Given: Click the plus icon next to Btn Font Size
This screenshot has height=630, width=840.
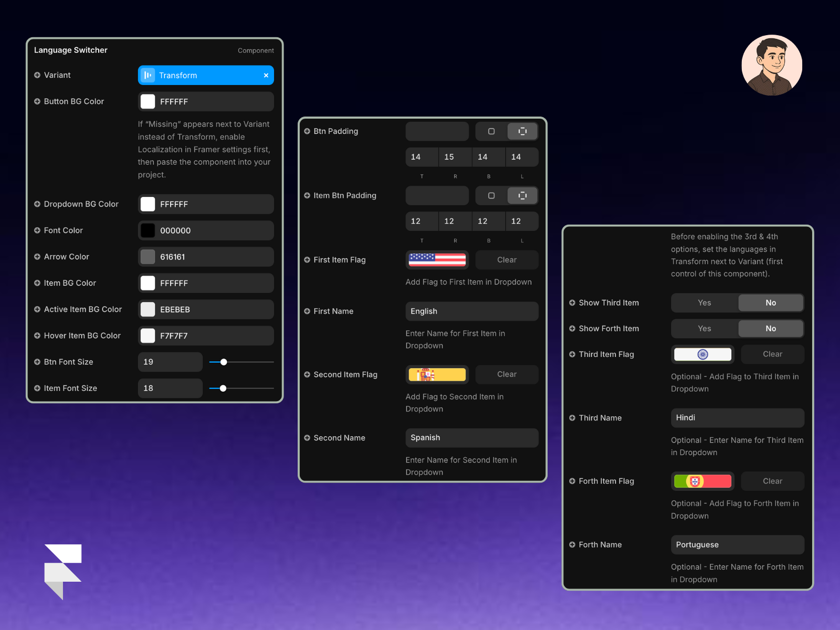Looking at the screenshot, I should (37, 362).
